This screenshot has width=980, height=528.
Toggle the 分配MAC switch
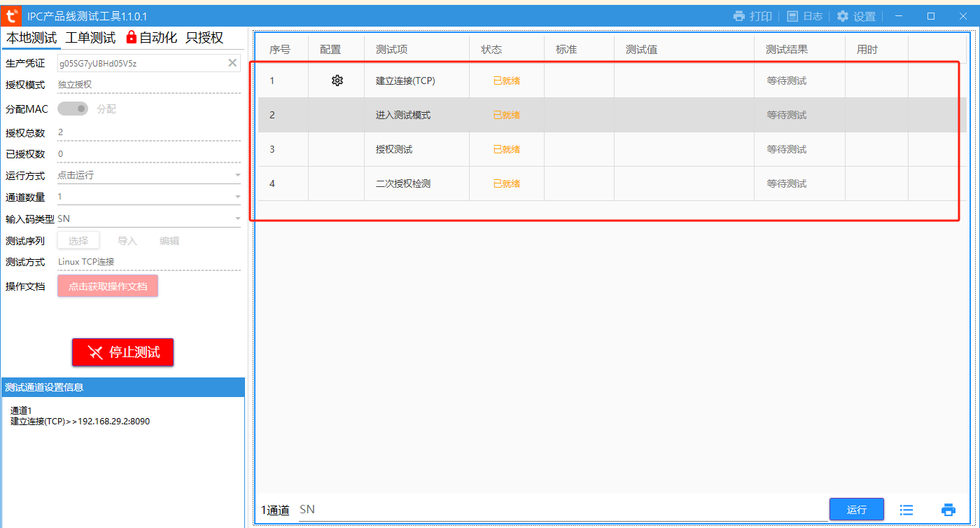coord(73,109)
